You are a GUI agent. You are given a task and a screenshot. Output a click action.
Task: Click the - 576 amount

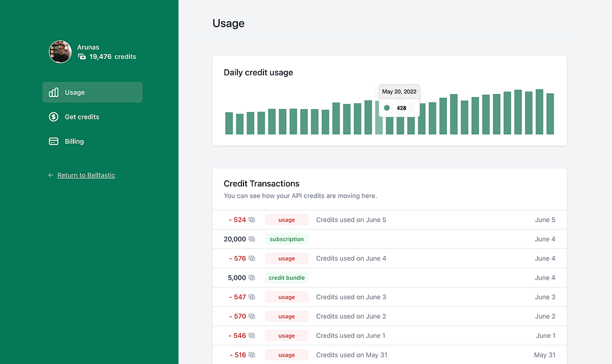[x=237, y=258]
